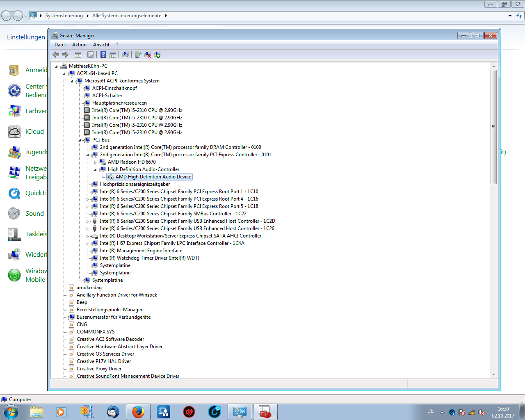Click the blue Help question mark icon

coord(103,55)
